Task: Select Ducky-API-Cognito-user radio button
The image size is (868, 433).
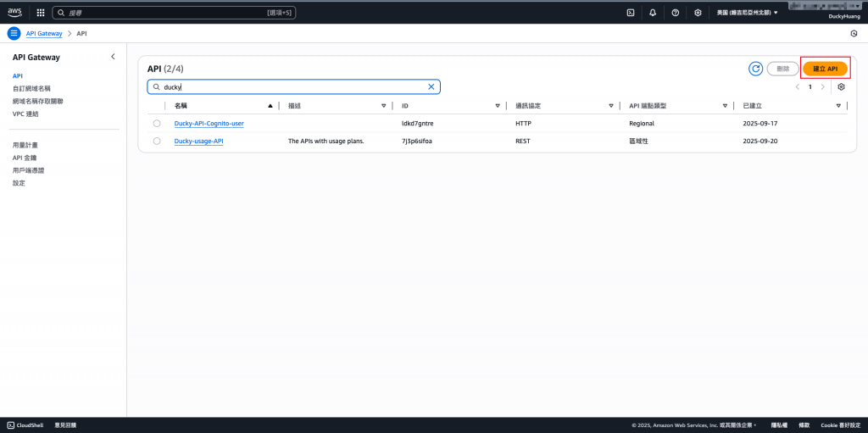Action: (x=157, y=123)
